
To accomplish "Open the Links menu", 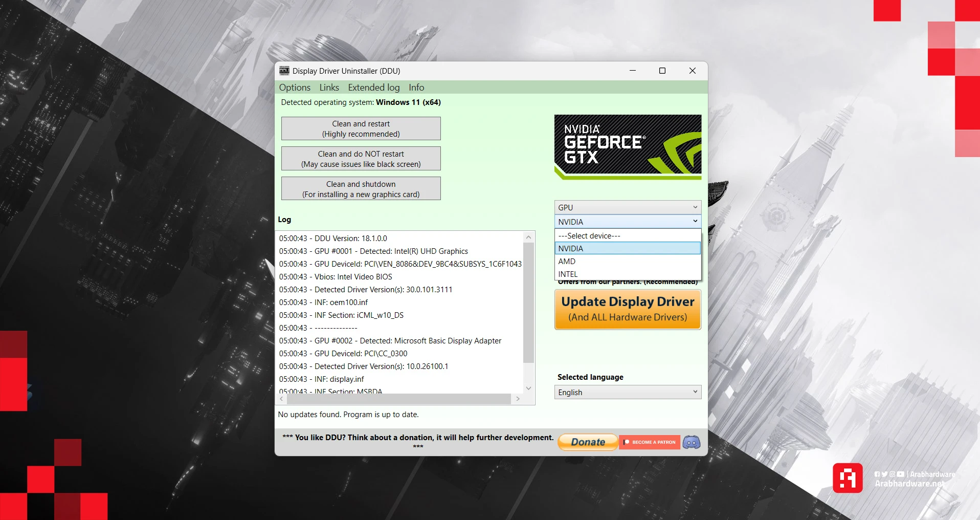I will pos(329,88).
